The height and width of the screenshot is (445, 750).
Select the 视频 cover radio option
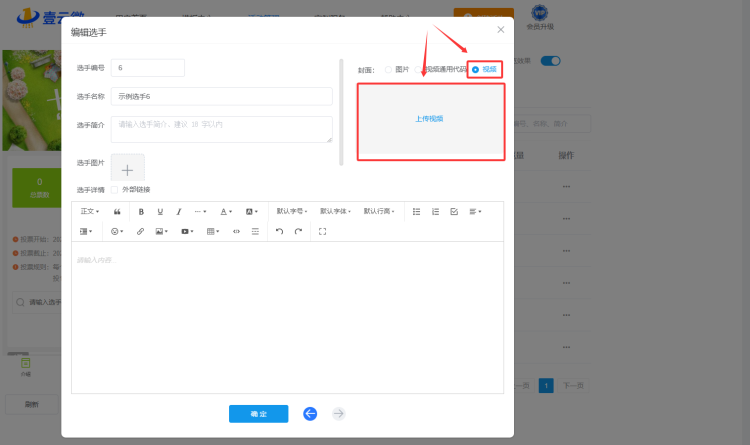point(475,69)
